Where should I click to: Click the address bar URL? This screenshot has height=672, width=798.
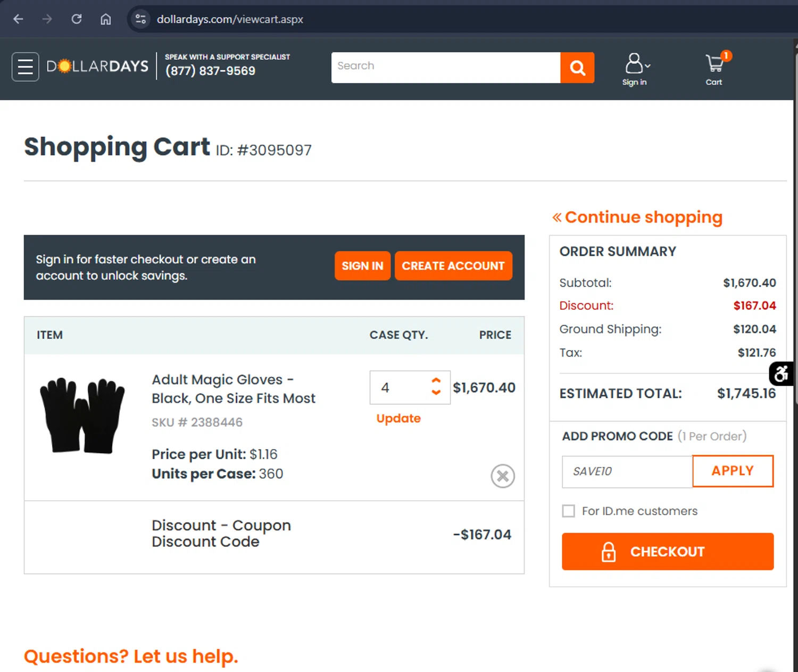[x=230, y=19]
